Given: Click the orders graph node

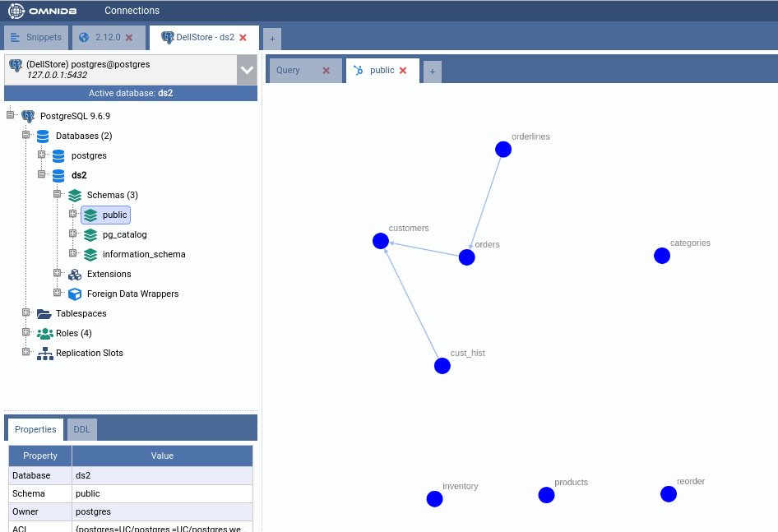Looking at the screenshot, I should point(467,257).
